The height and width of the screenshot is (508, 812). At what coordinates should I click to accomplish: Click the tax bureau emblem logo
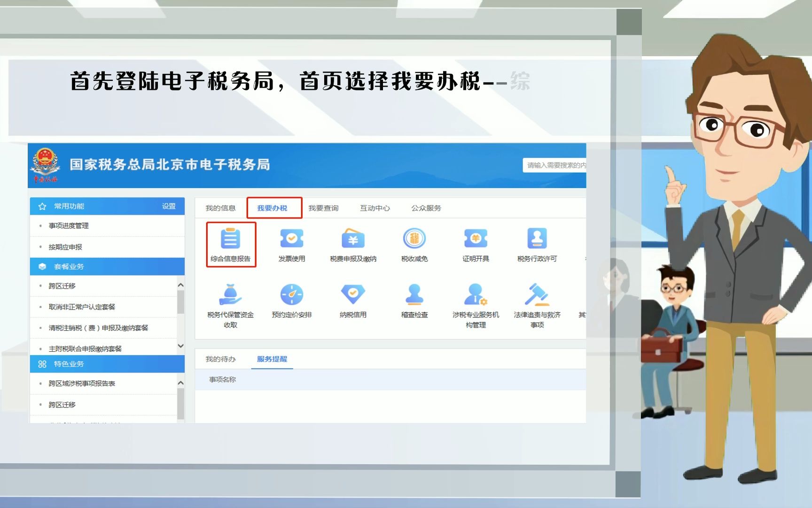pyautogui.click(x=45, y=165)
